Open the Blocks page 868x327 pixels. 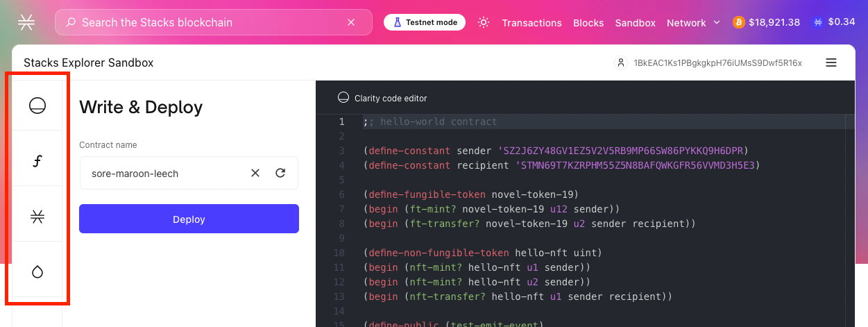(588, 22)
